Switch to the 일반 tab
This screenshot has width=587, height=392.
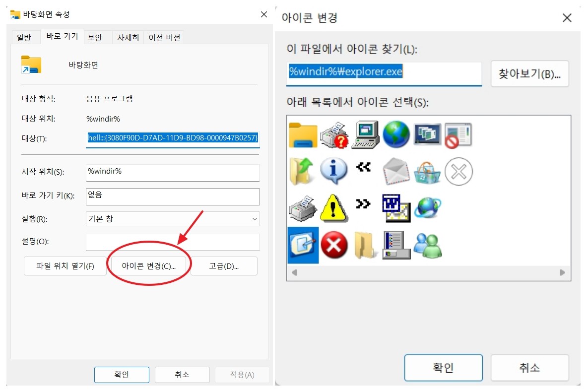click(x=25, y=37)
